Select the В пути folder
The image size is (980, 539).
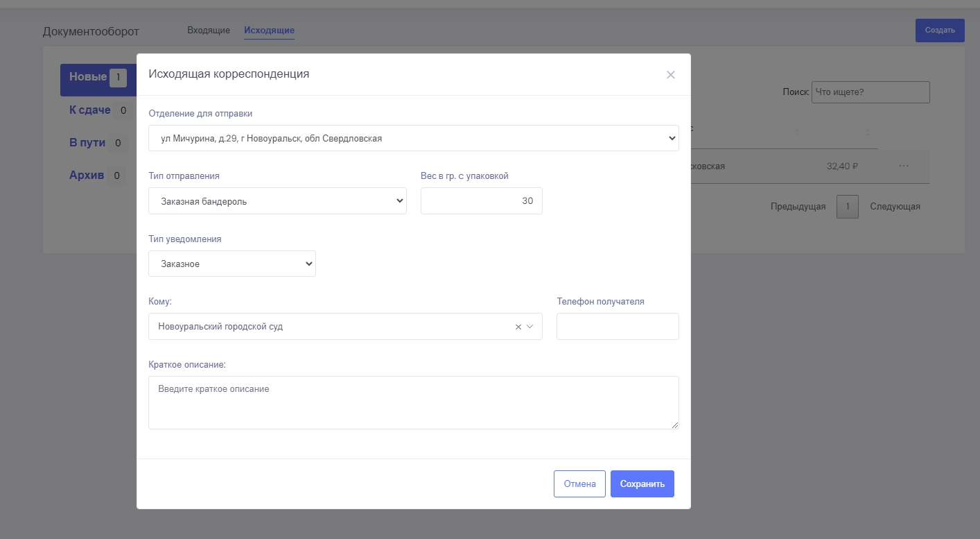pyautogui.click(x=87, y=143)
